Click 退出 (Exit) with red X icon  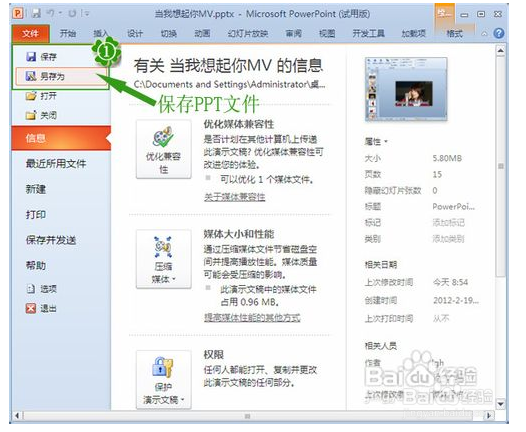42,308
